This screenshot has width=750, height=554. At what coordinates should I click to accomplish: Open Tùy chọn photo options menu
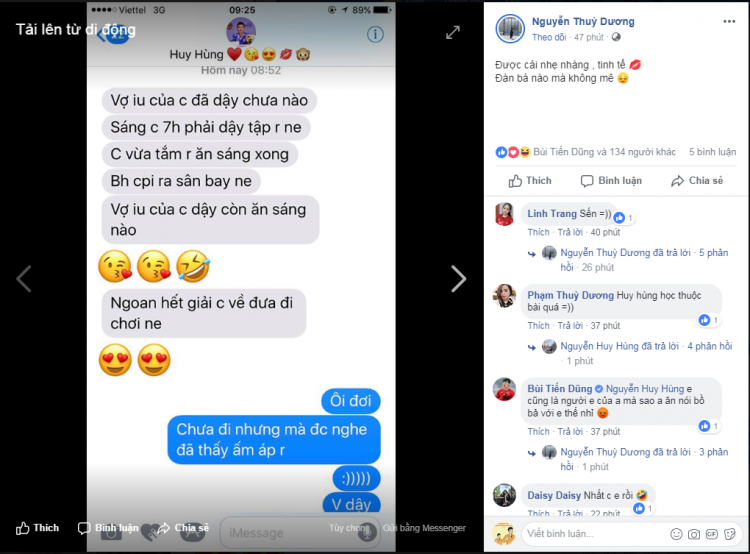(x=348, y=528)
